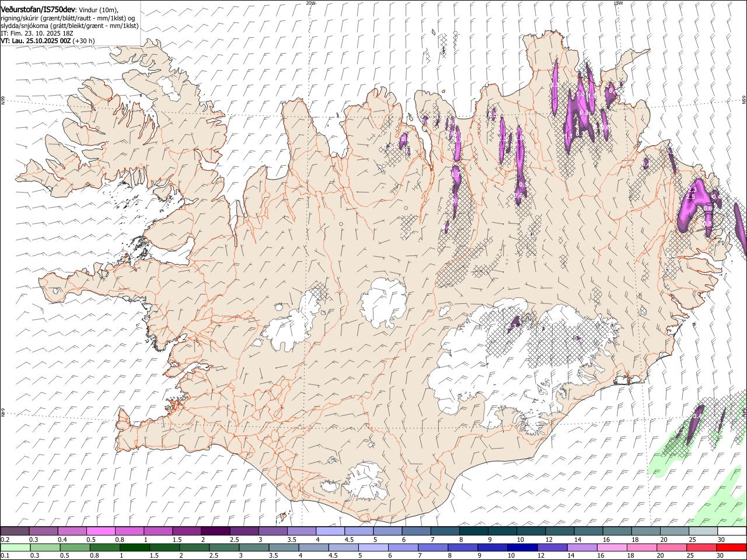Pick the medium green 0.5 rain legend swatch
Screen dimensions: 747x560
pyautogui.click(x=75, y=547)
